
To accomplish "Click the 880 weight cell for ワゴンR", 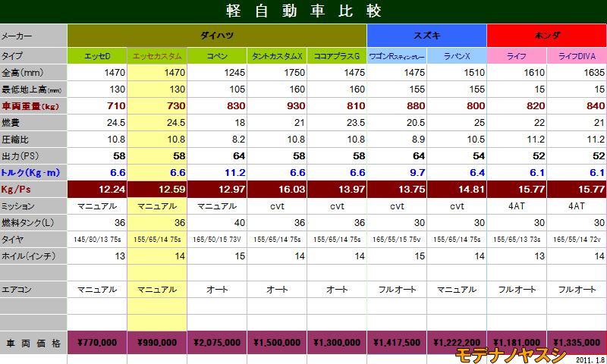I will coord(397,106).
